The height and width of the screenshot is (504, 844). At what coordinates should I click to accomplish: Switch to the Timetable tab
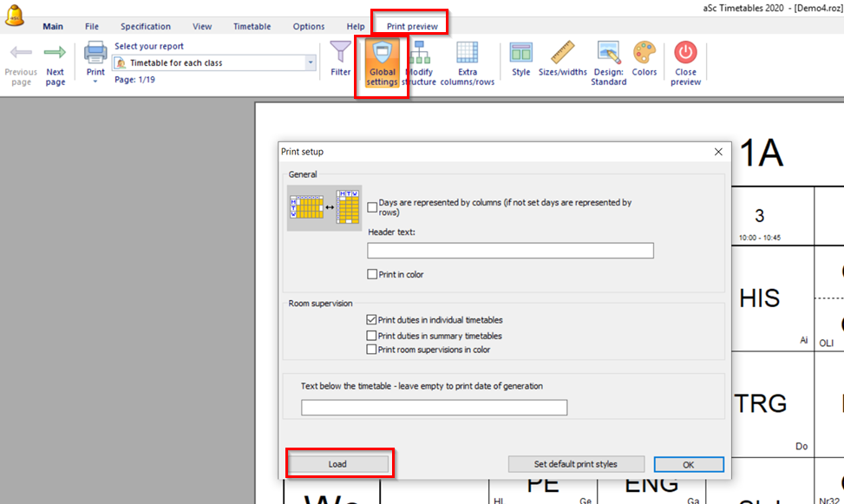tap(252, 27)
